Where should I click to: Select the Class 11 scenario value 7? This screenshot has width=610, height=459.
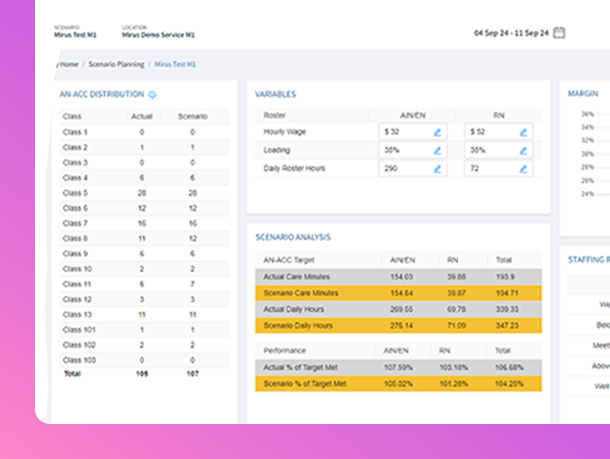pos(193,284)
